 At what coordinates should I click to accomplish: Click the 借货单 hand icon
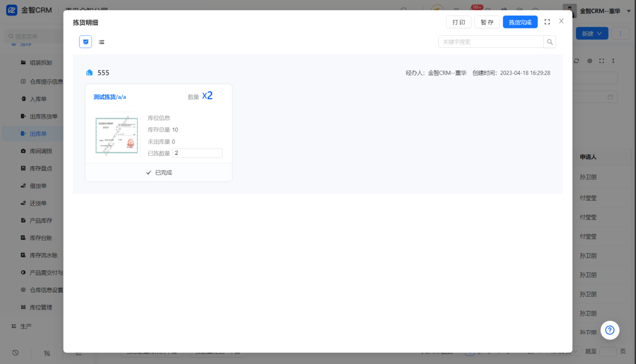pos(23,186)
